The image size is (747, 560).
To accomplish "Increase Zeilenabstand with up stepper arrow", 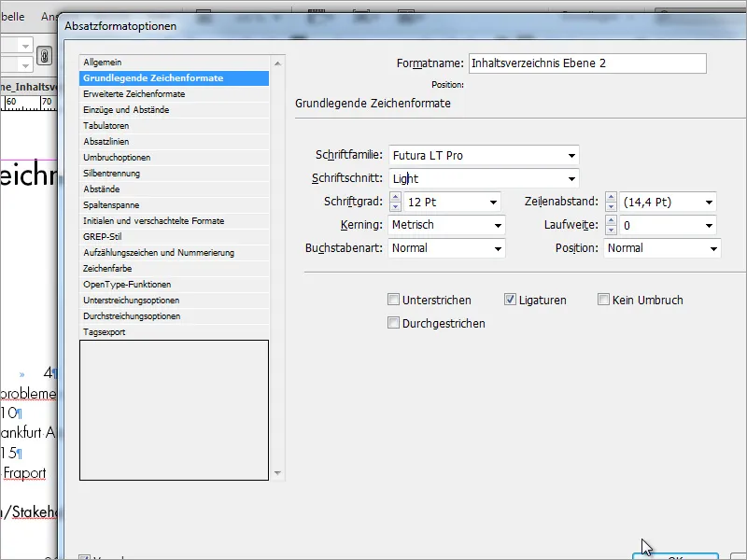I will 611,197.
